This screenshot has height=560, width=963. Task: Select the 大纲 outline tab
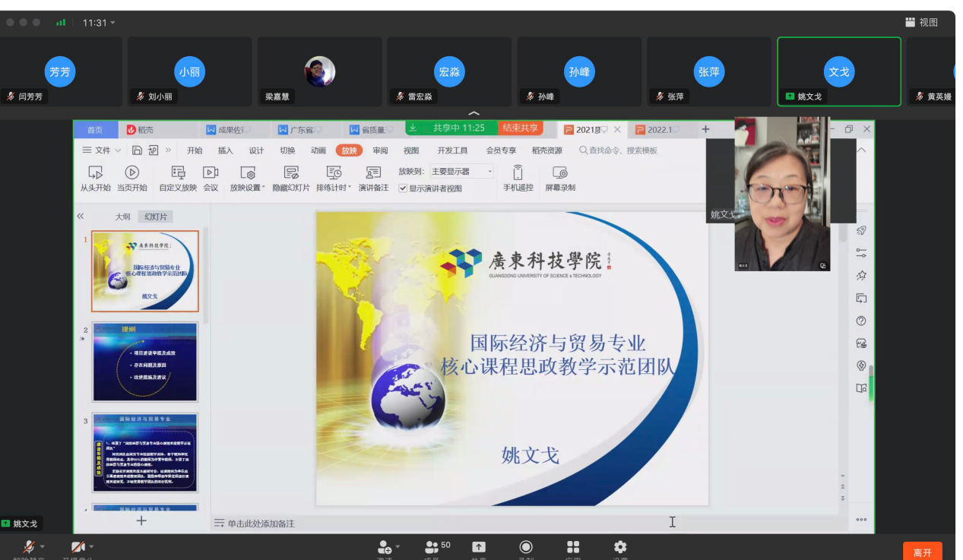[x=122, y=217]
